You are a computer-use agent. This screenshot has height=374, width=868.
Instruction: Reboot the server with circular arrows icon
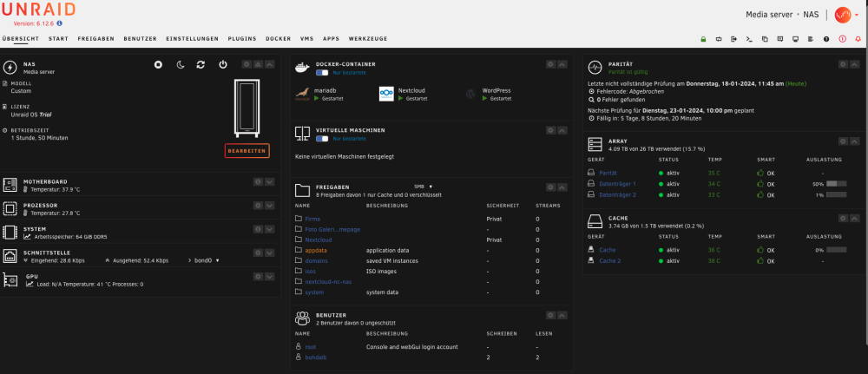[x=201, y=65]
